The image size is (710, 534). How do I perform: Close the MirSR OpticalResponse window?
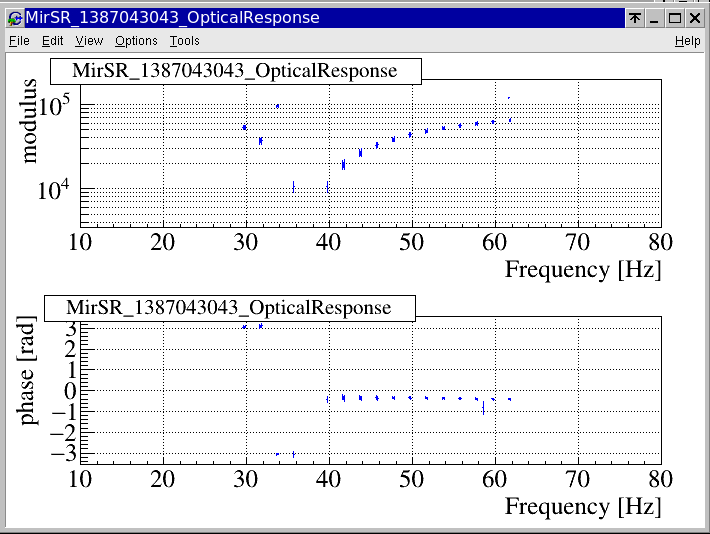[694, 18]
